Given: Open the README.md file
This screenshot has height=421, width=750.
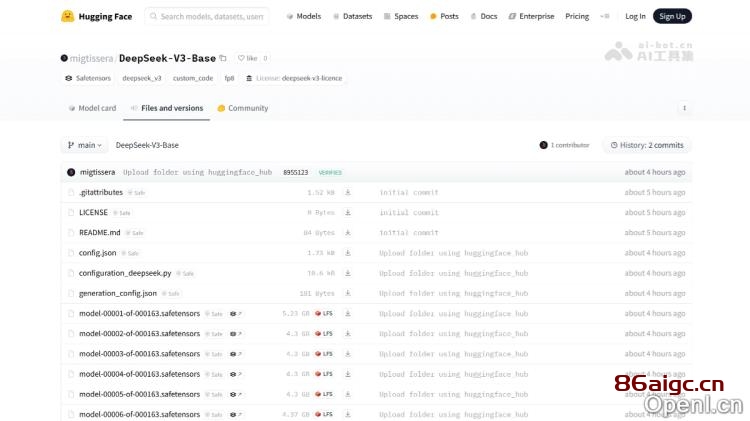Looking at the screenshot, I should point(99,233).
